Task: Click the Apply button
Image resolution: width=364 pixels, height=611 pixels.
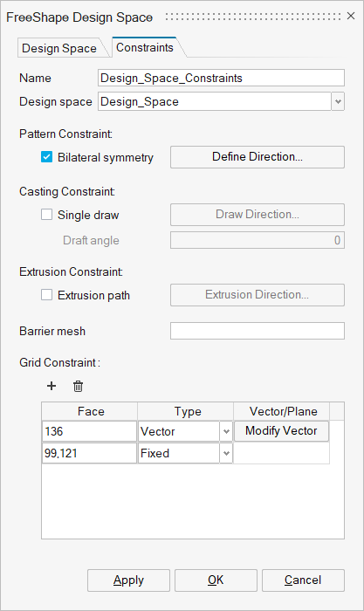Action: coord(128,580)
